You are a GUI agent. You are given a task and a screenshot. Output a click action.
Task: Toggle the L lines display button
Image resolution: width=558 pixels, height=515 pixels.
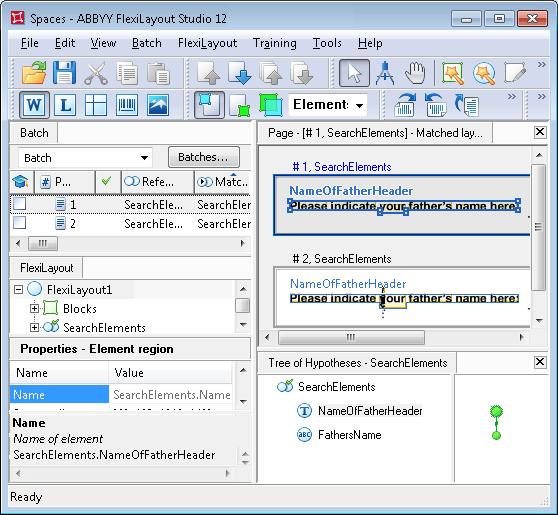point(65,105)
